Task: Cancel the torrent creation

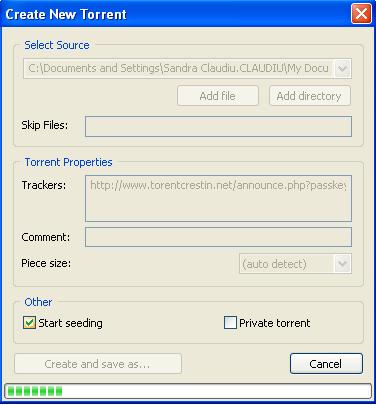Action: pyautogui.click(x=326, y=364)
